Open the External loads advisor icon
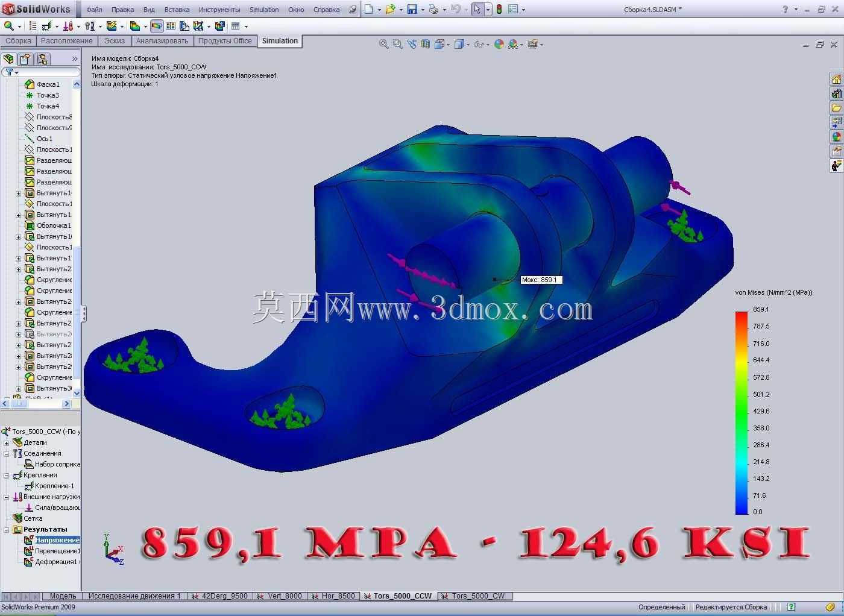The height and width of the screenshot is (616, 844). 68,26
